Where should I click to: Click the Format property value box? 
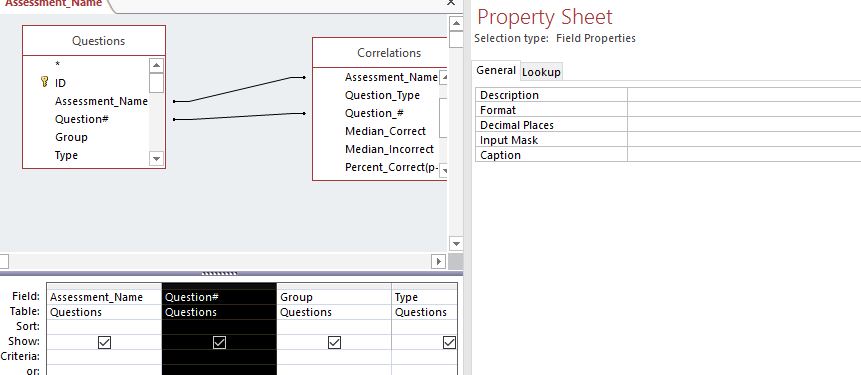744,110
